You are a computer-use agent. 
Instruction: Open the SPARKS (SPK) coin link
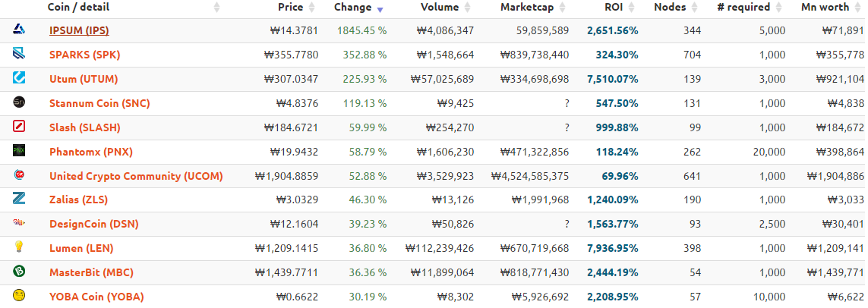click(85, 55)
